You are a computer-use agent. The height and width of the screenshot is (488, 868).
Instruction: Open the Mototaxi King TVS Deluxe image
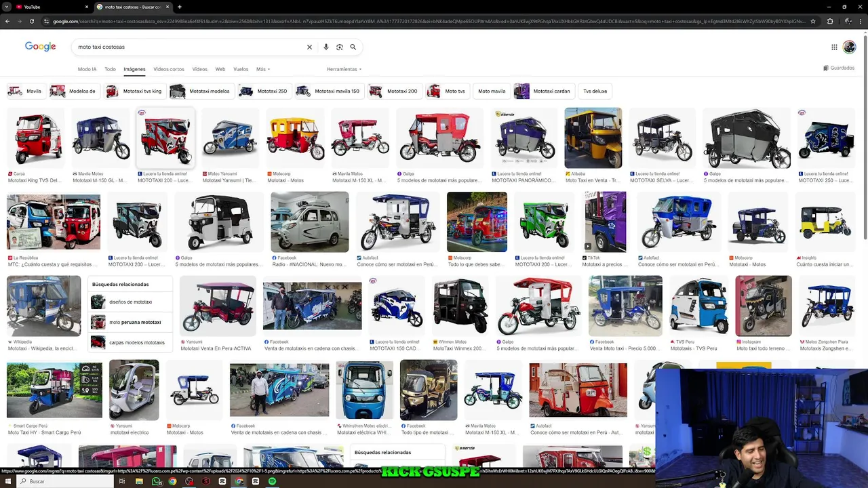(36, 138)
